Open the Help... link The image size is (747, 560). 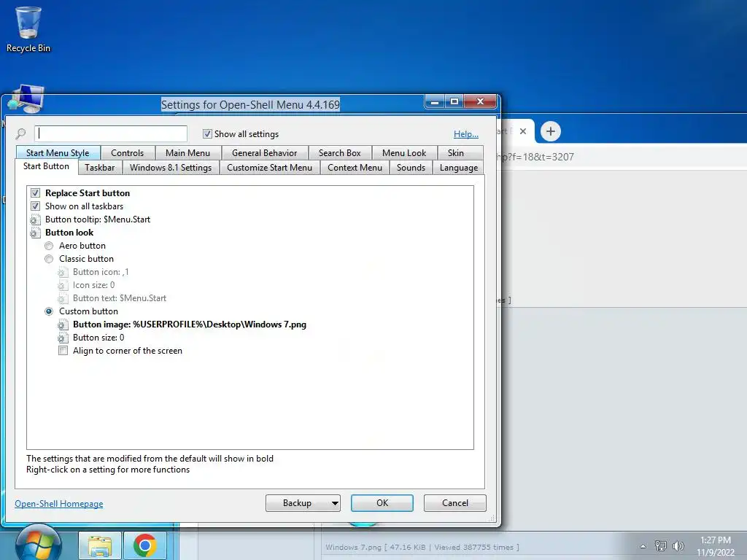[466, 134]
